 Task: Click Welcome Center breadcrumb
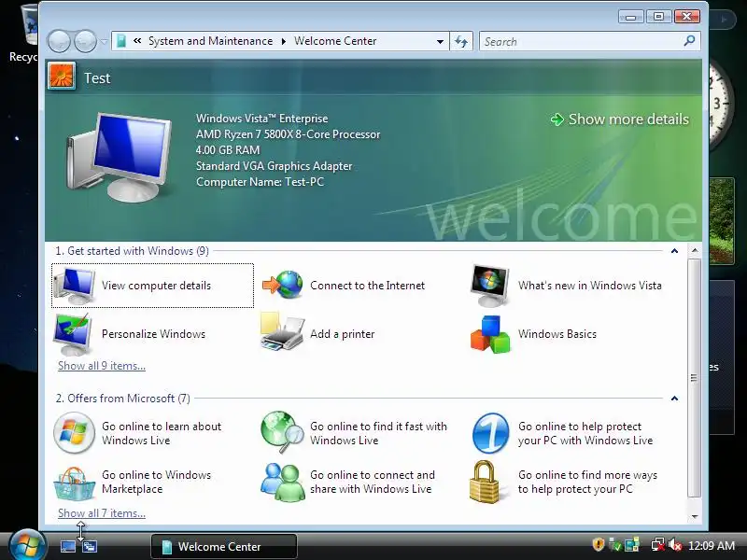click(x=335, y=41)
